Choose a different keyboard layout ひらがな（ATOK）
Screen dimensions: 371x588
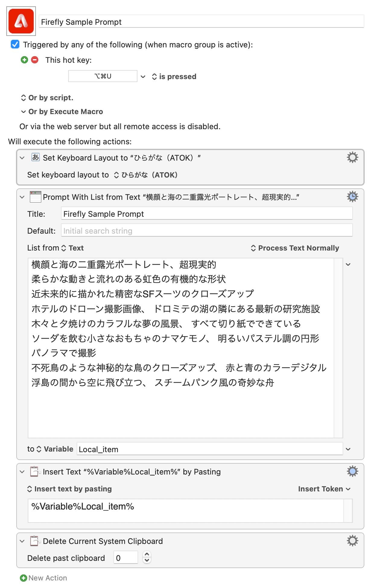(x=146, y=175)
